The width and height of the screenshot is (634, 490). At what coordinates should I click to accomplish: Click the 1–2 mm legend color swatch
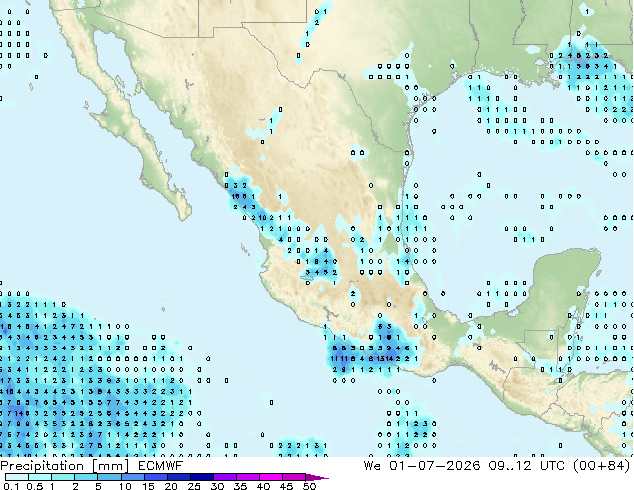(x=63, y=477)
